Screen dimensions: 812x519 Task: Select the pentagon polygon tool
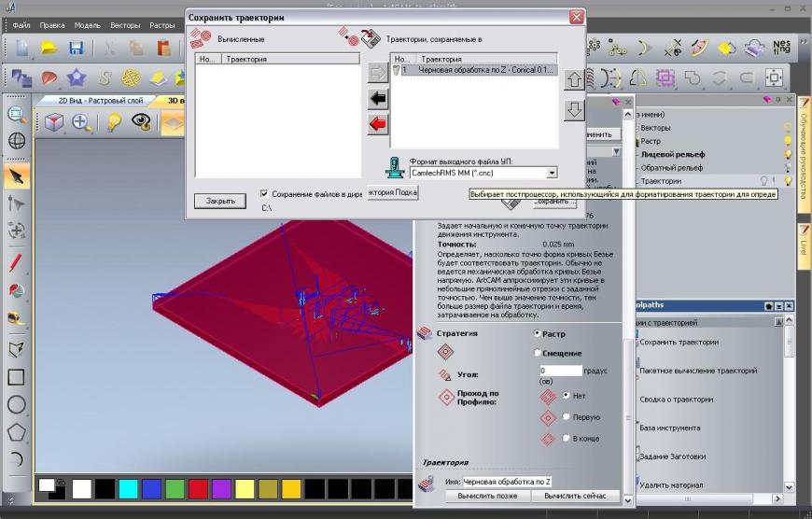[16, 432]
